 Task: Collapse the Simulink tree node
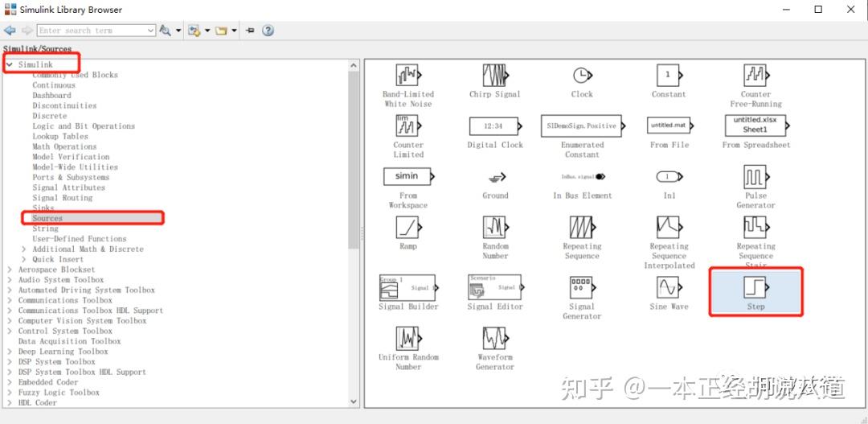(x=10, y=65)
